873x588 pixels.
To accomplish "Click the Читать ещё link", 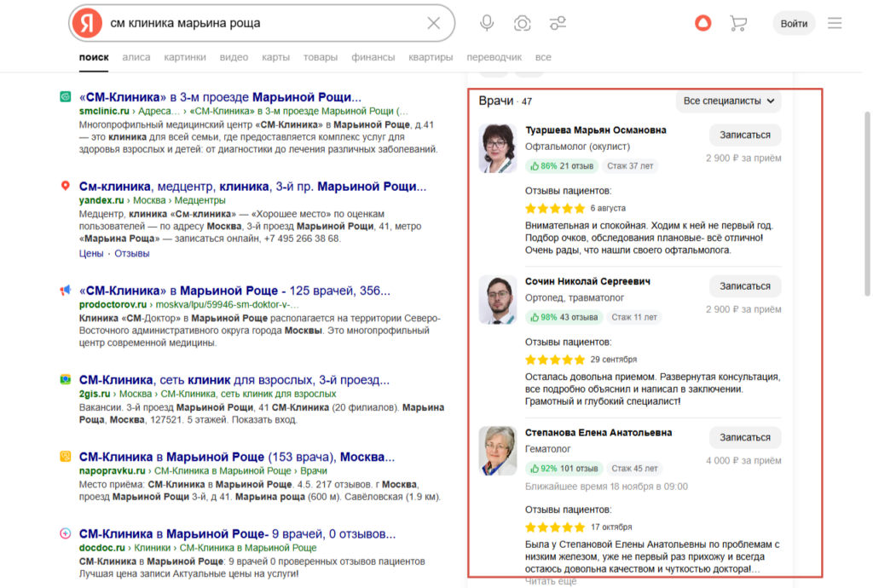I will click(551, 582).
